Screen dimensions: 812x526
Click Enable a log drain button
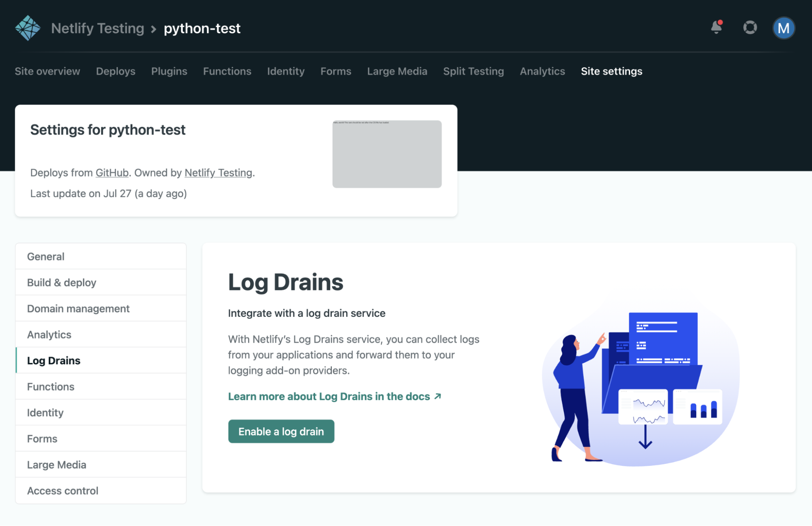coord(281,431)
